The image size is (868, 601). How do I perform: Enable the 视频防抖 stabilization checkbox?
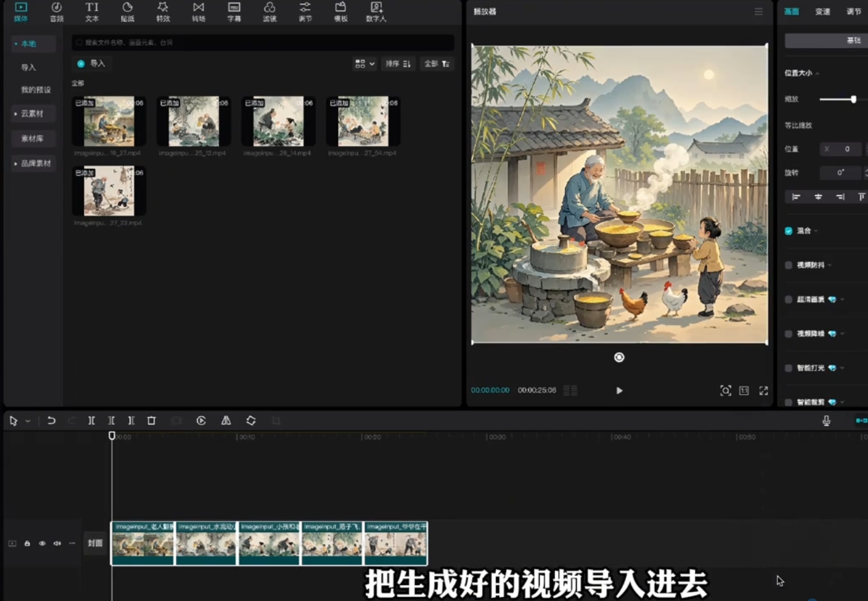[x=789, y=265]
